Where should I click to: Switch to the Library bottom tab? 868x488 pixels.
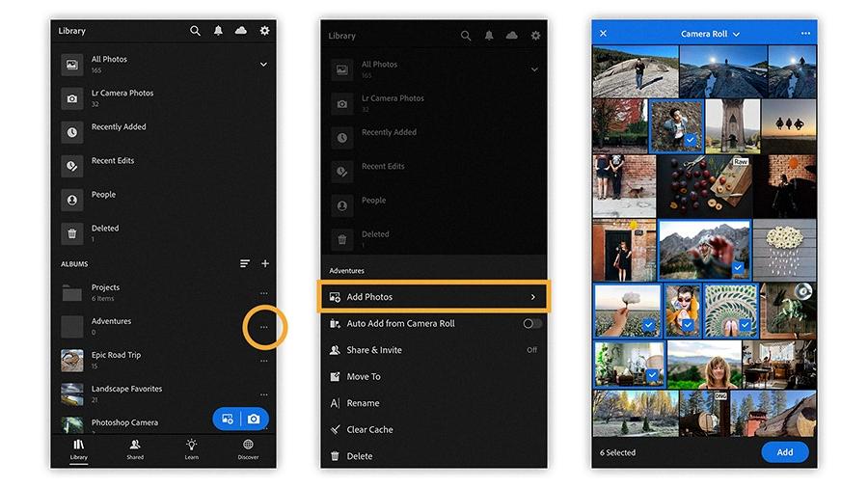79,449
